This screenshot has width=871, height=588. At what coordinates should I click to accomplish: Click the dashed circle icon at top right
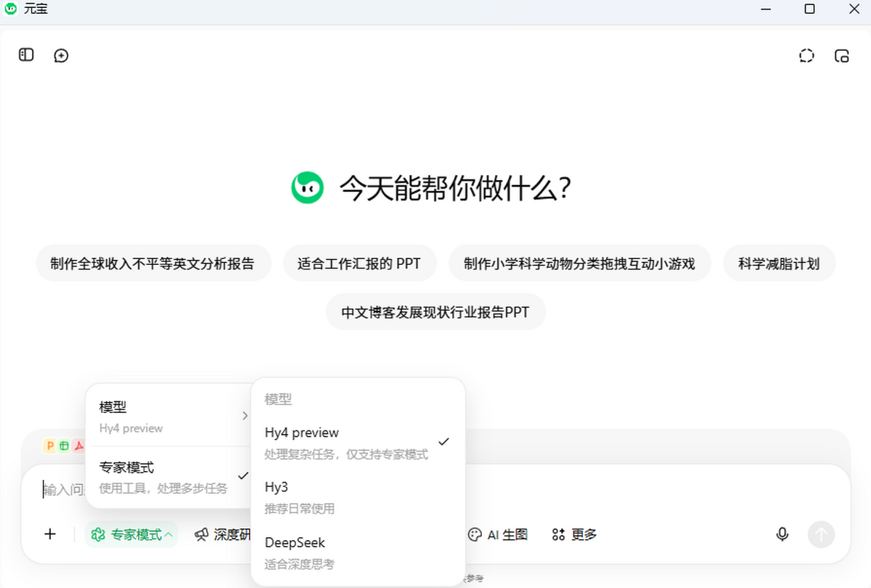(806, 56)
